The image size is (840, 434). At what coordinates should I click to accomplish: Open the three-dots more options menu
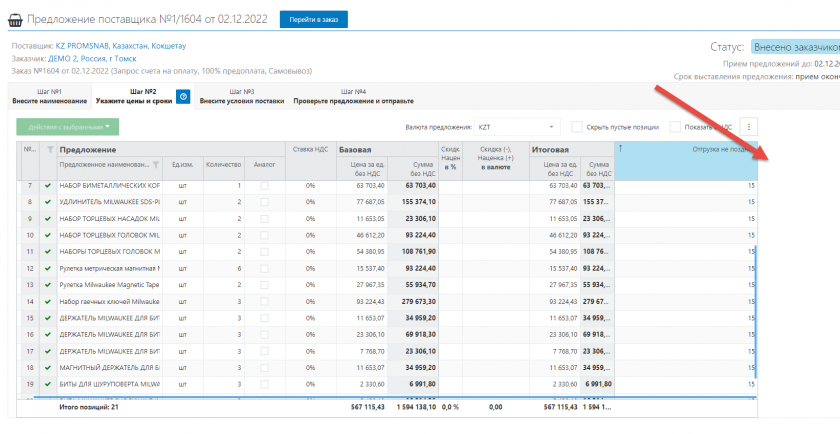tap(747, 127)
